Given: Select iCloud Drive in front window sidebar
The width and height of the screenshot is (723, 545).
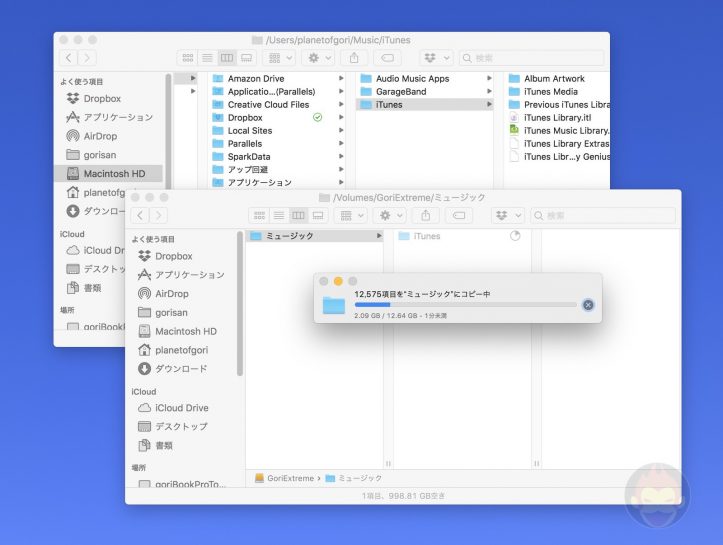Looking at the screenshot, I should click(173, 408).
